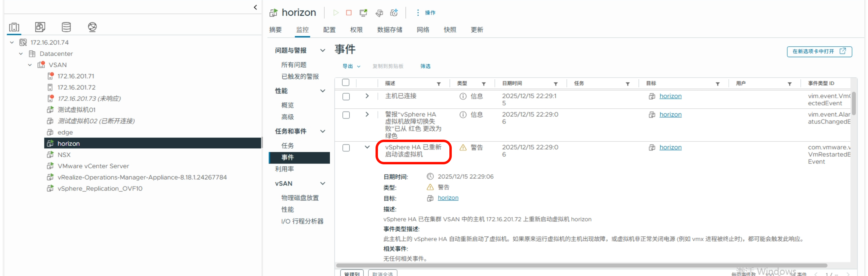The image size is (868, 276).
Task: Check the vSphere HA 已重新启动该虚拟机 row
Action: click(346, 148)
